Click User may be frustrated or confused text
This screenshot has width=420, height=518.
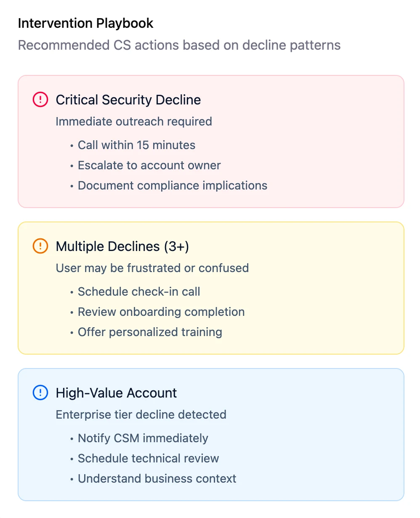pyautogui.click(x=152, y=268)
